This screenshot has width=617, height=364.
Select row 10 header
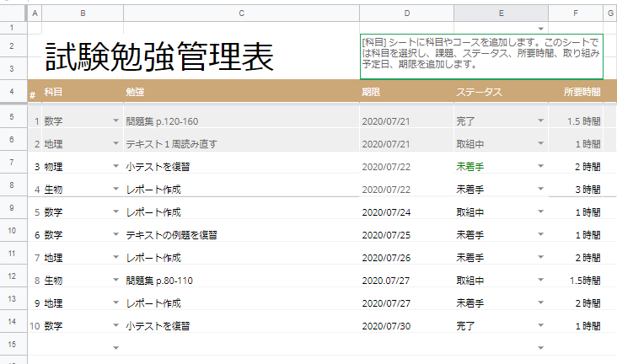pyautogui.click(x=12, y=231)
